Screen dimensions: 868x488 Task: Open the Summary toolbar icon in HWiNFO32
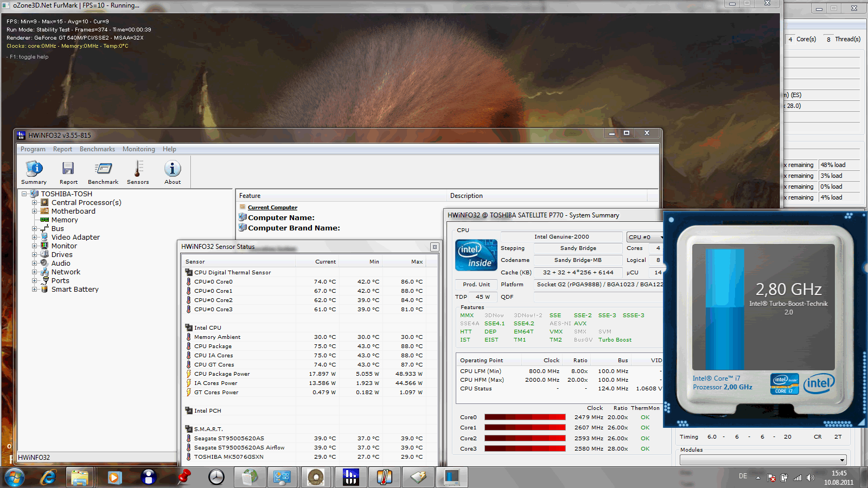coord(34,173)
